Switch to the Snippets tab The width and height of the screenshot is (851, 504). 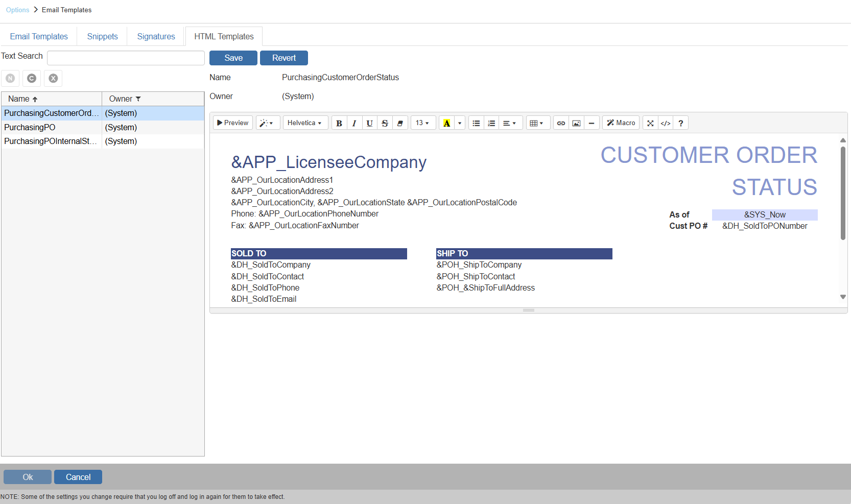coord(102,36)
